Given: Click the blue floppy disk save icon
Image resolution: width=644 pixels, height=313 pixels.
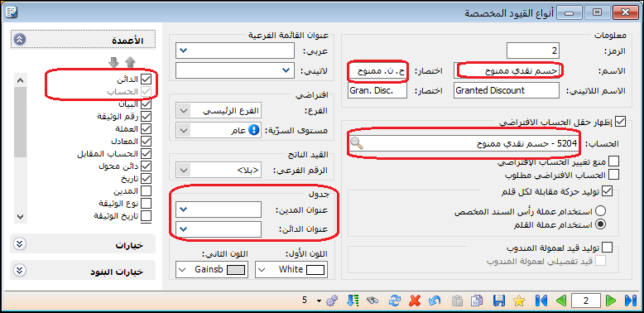Looking at the screenshot, I should coord(499,301).
